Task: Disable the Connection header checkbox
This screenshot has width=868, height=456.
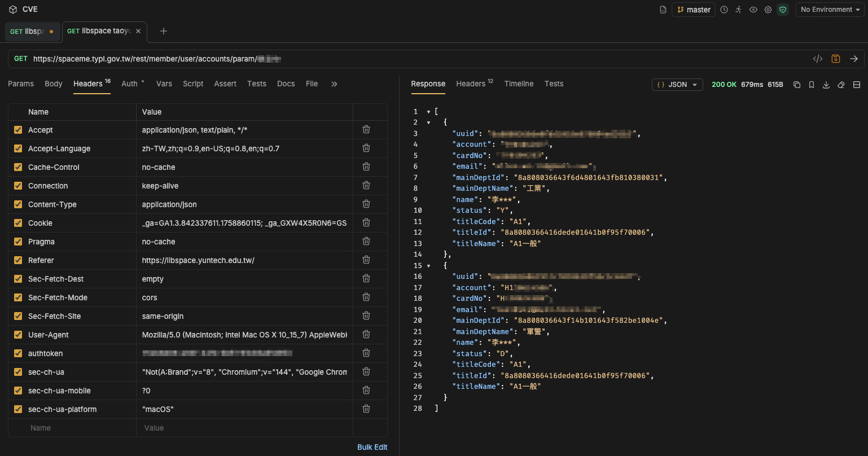Action: [x=18, y=186]
